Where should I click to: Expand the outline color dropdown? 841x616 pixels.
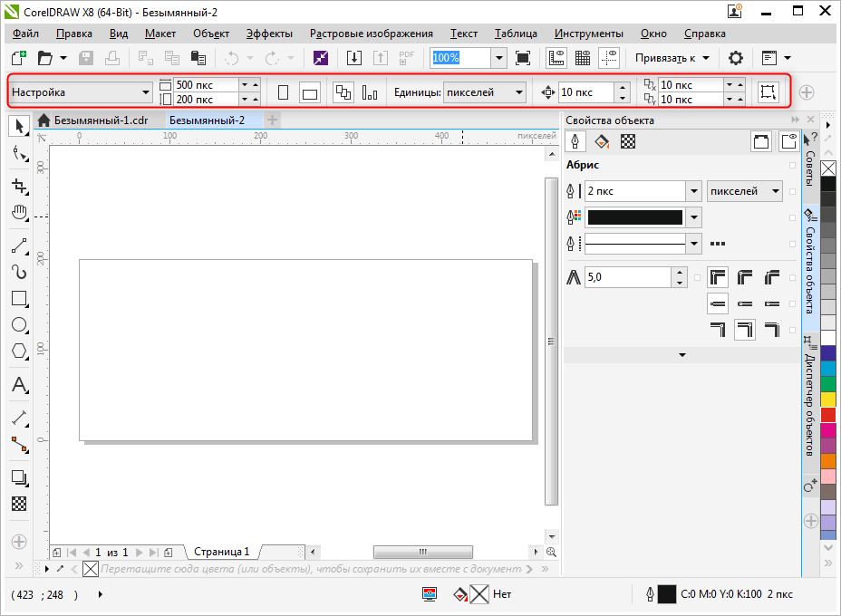click(694, 217)
